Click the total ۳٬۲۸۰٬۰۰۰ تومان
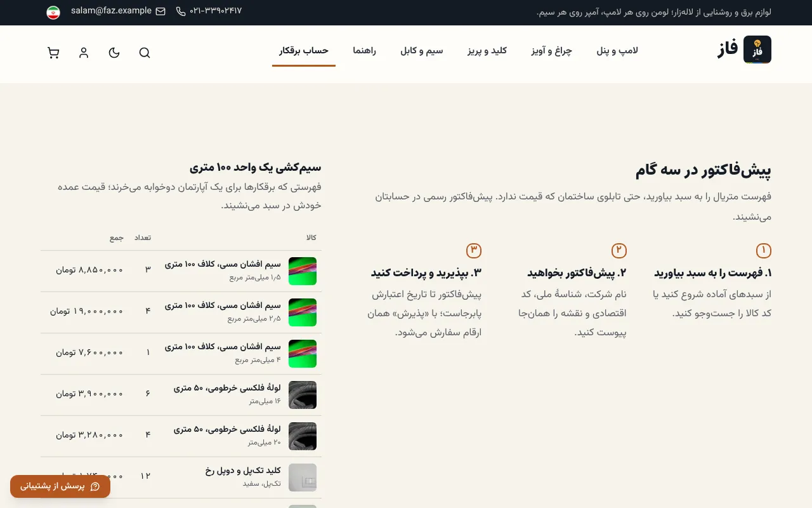812x508 pixels. (x=89, y=435)
